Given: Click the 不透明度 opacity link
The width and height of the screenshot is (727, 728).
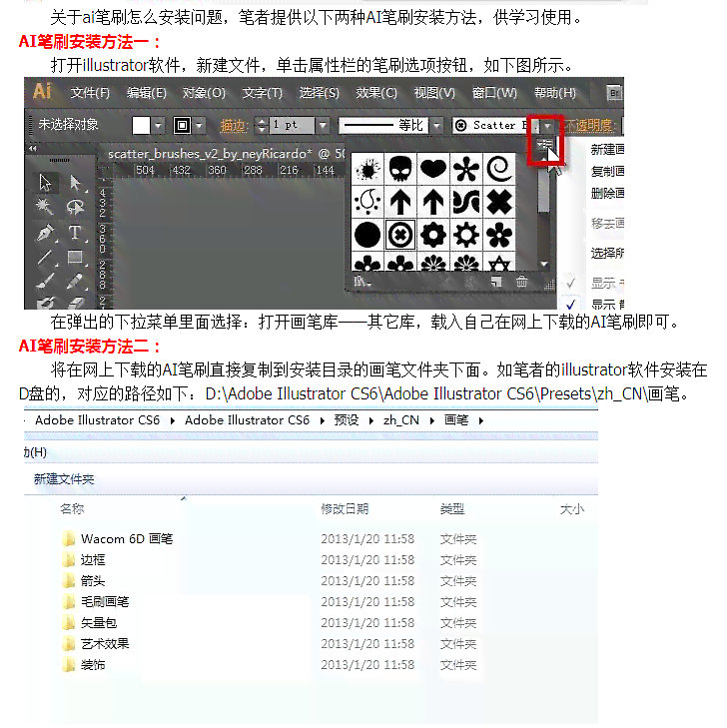Looking at the screenshot, I should pos(590,126).
